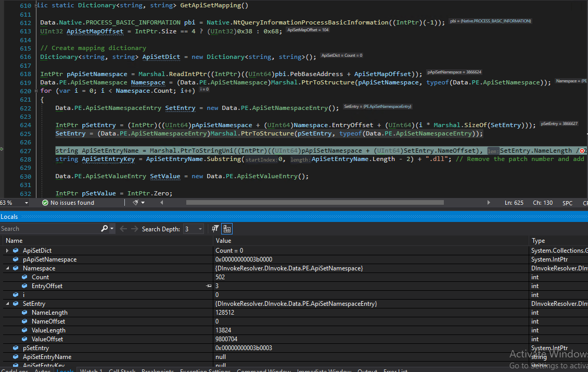Open the search options dropdown arrow
The height and width of the screenshot is (372, 588).
point(112,229)
